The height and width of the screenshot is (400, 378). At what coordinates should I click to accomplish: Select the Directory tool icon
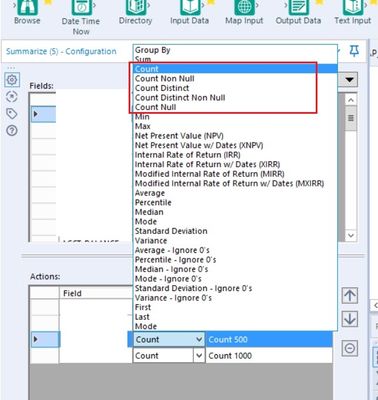[x=135, y=7]
